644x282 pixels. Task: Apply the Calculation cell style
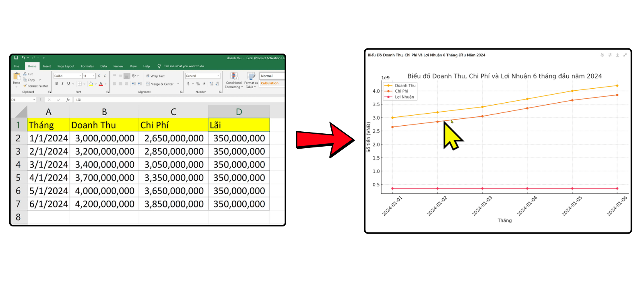point(272,83)
